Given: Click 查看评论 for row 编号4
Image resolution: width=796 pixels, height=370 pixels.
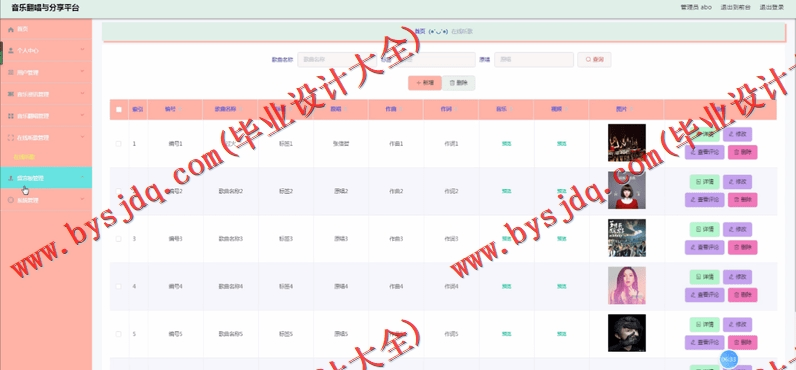Looking at the screenshot, I should 704,295.
